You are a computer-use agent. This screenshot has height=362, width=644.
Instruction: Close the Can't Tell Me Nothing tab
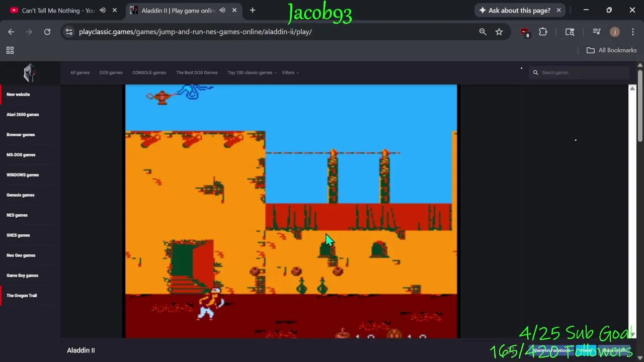(115, 10)
